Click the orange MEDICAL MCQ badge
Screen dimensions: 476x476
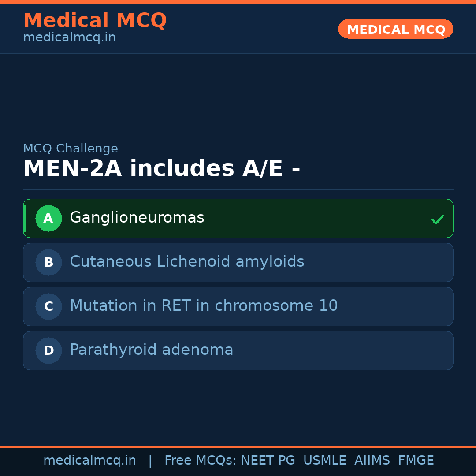tap(395, 29)
